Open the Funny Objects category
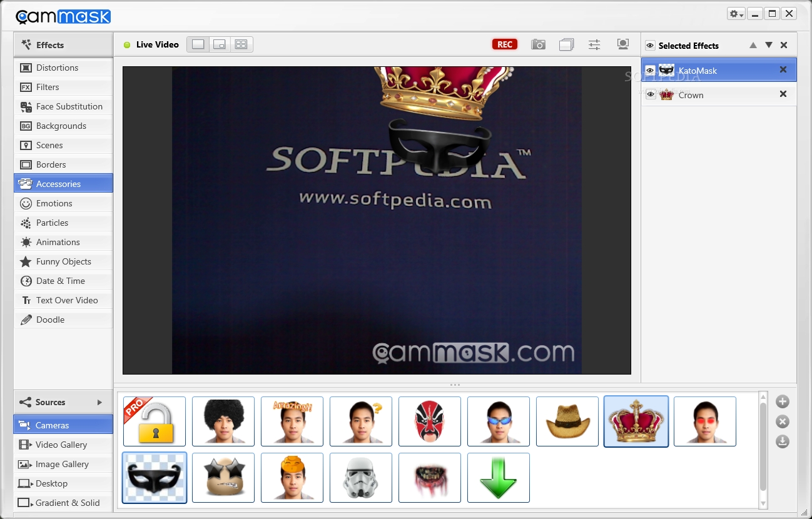Image resolution: width=812 pixels, height=519 pixels. point(63,261)
